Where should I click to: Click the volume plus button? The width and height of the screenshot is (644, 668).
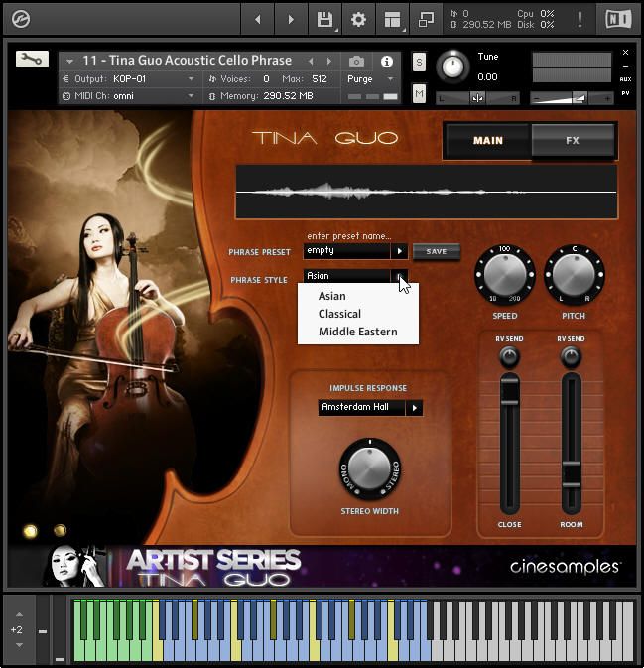click(607, 99)
